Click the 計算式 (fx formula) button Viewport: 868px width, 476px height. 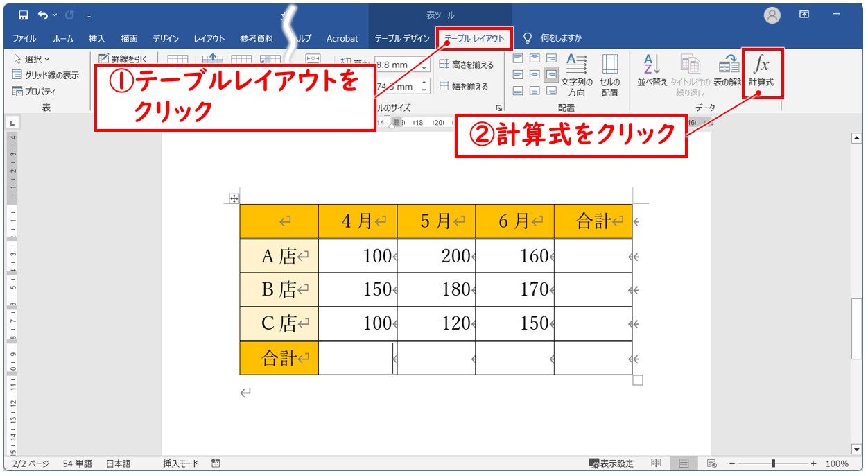pyautogui.click(x=761, y=72)
